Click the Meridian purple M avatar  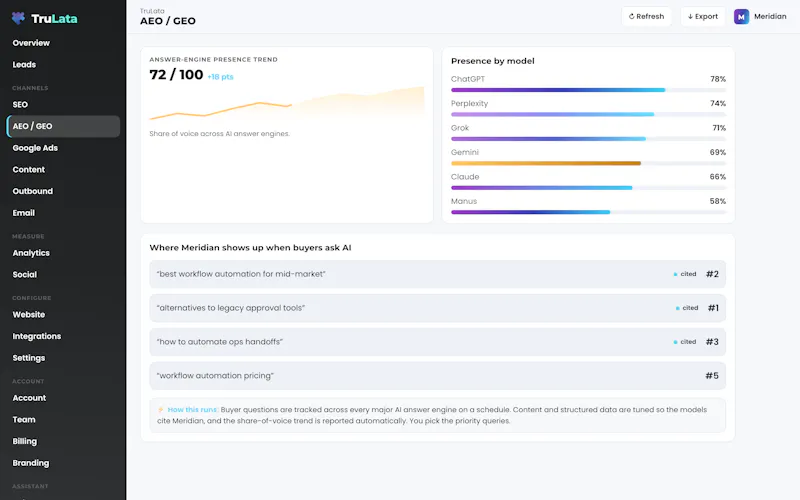pyautogui.click(x=741, y=17)
